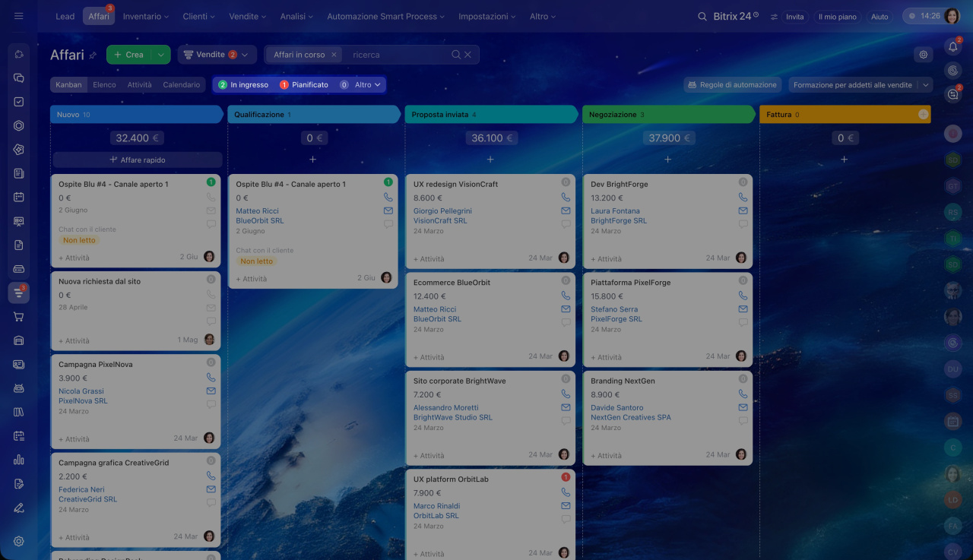Open the warehouse inventory sidebar icon
973x560 pixels.
click(19, 340)
